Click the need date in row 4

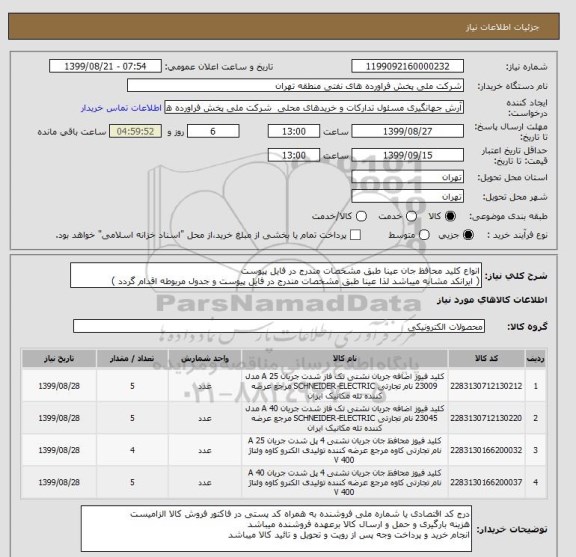[59, 482]
